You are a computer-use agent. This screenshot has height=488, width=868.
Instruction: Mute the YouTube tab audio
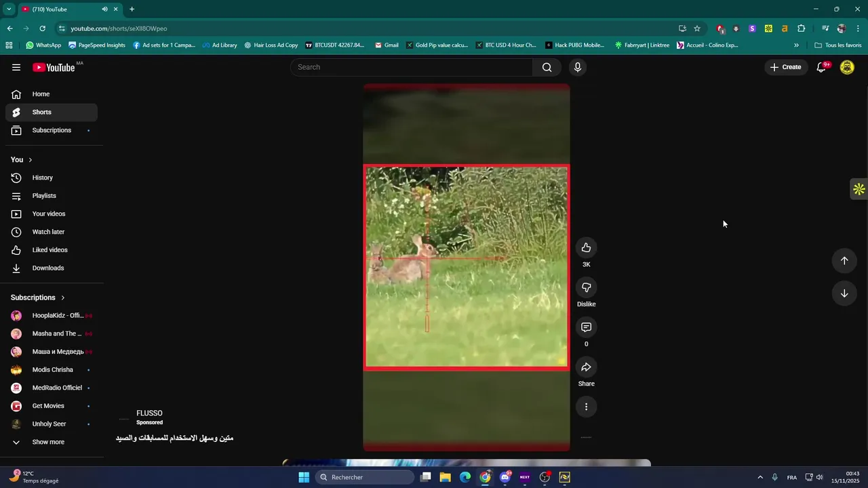pyautogui.click(x=104, y=9)
